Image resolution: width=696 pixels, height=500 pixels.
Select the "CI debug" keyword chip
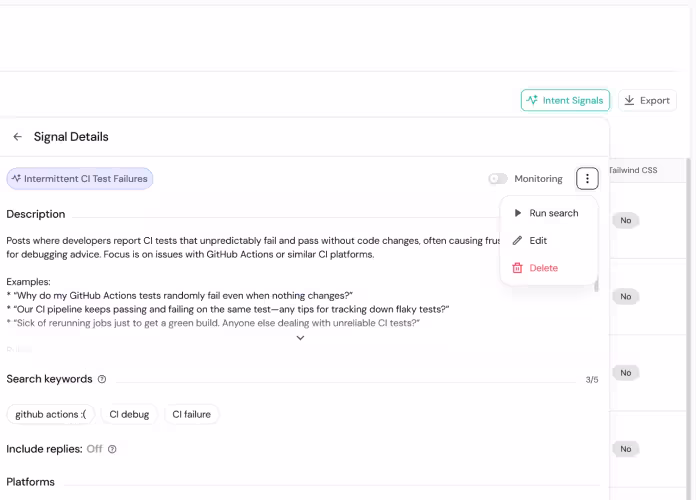pyautogui.click(x=128, y=414)
